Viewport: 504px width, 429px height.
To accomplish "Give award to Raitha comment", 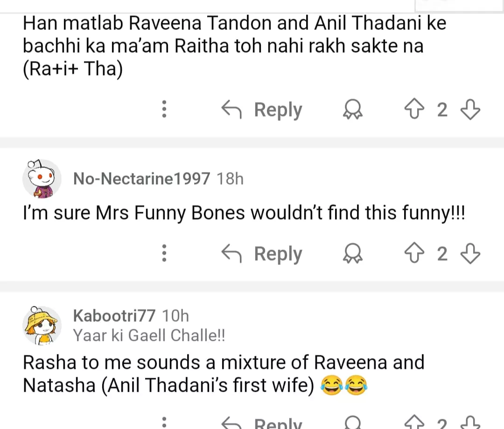I will point(353,110).
